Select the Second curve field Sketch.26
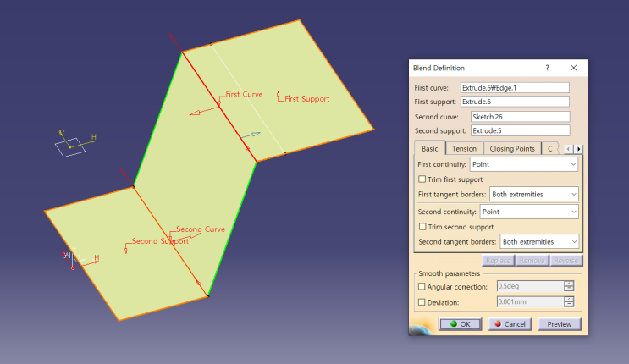This screenshot has width=629, height=364. pyautogui.click(x=521, y=117)
